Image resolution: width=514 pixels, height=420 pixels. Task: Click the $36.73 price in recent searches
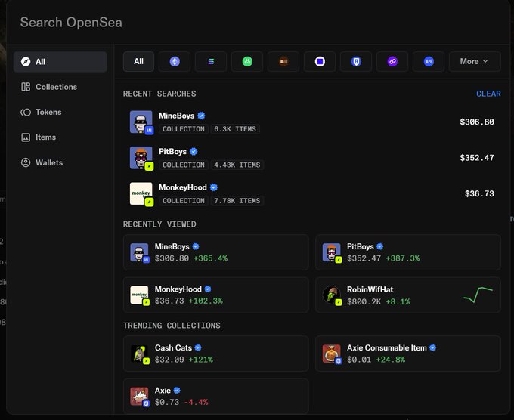click(479, 193)
